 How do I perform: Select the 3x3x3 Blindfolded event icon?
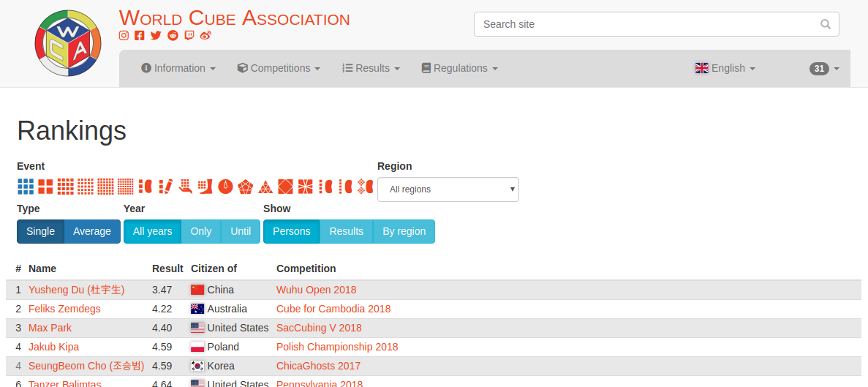pyautogui.click(x=145, y=187)
